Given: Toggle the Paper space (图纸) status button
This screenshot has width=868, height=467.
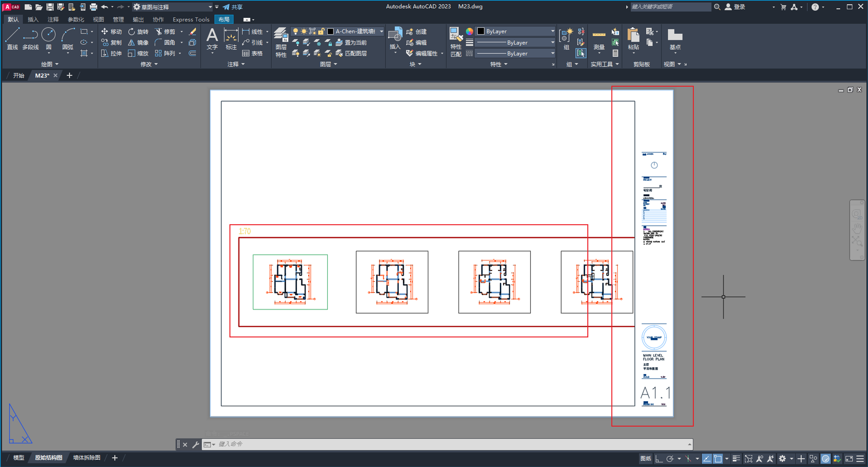Looking at the screenshot, I should tap(646, 458).
